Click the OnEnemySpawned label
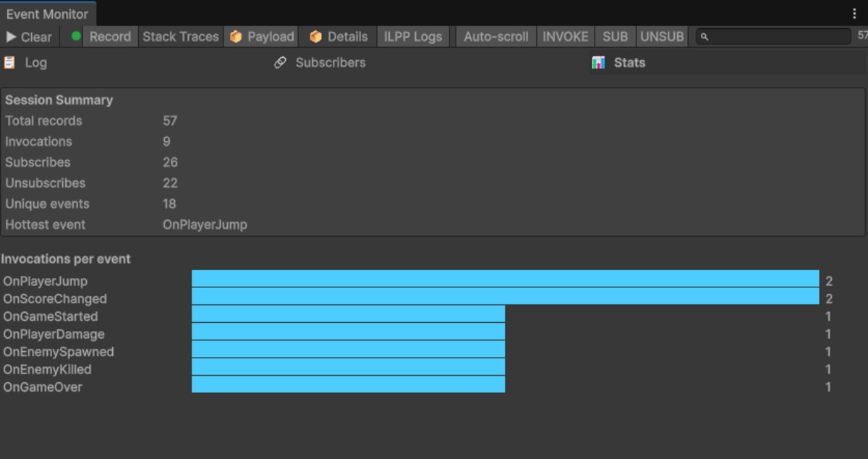Image resolution: width=868 pixels, height=459 pixels. pos(59,352)
